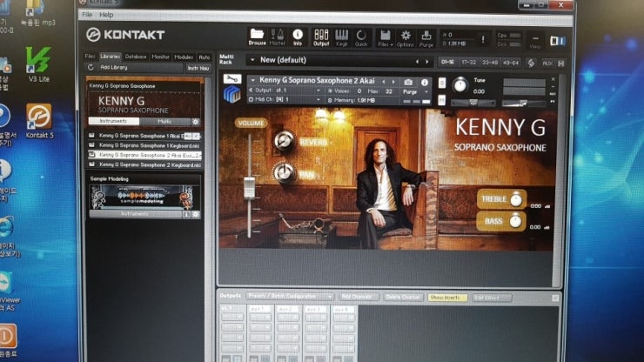This screenshot has height=362, width=644.
Task: Click the Add Channel button in Outputs
Action: (358, 297)
